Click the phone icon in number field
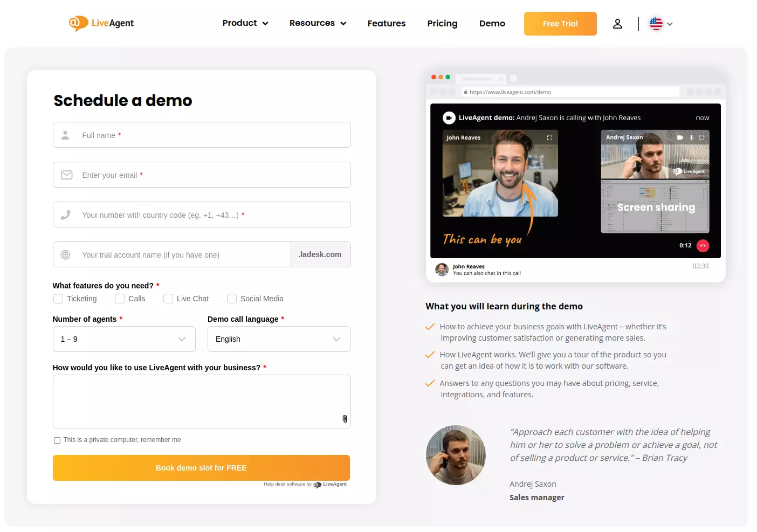This screenshot has width=757, height=532. [x=66, y=214]
